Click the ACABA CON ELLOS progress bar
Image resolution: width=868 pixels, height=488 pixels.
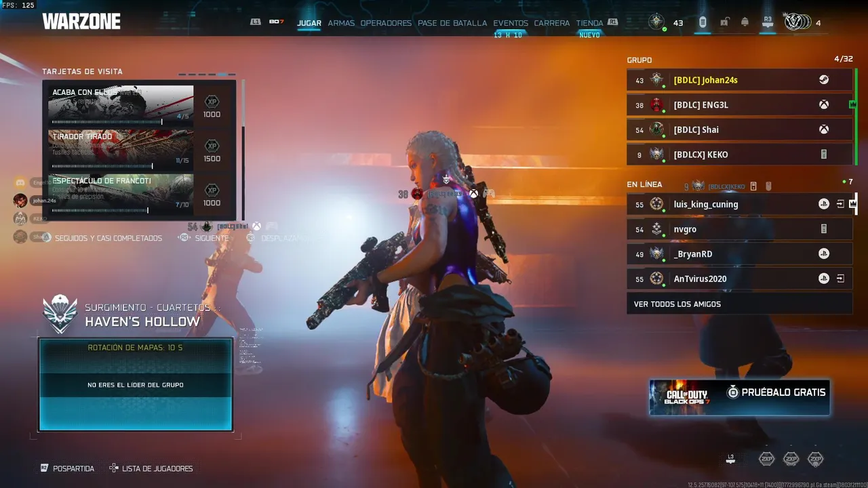pyautogui.click(x=107, y=122)
